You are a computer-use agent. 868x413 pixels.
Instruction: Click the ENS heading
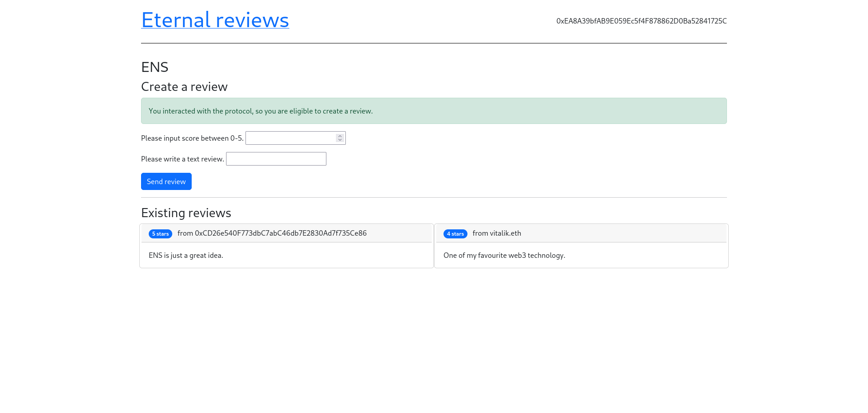(x=155, y=67)
